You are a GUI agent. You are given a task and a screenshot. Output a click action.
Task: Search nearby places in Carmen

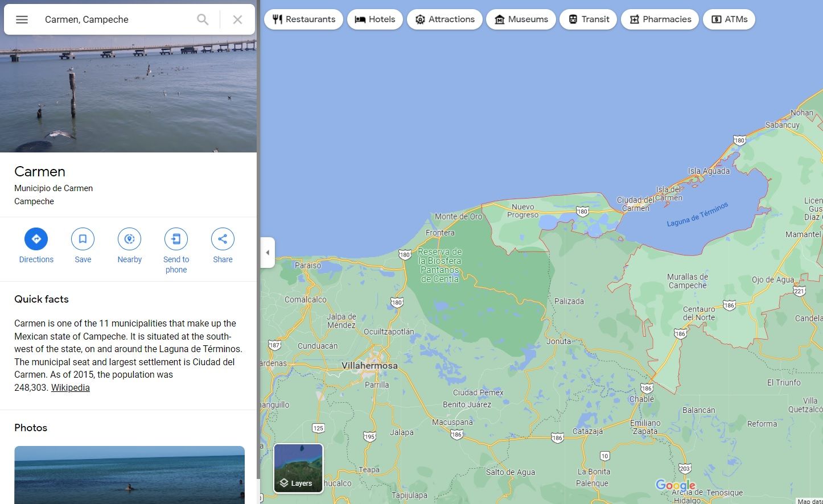click(x=129, y=239)
